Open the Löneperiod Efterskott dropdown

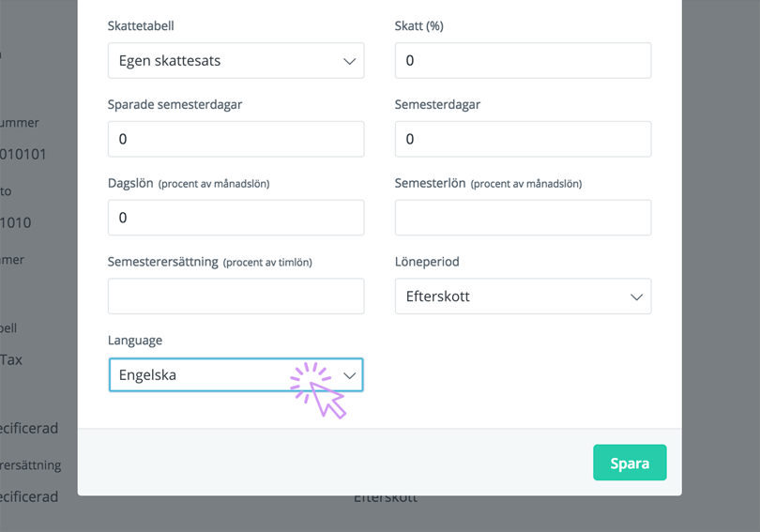523,296
